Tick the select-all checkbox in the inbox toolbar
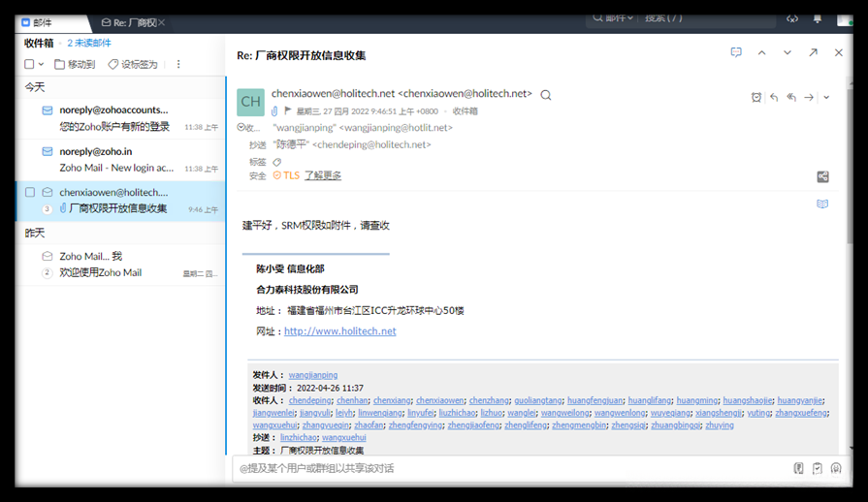Screen dimensions: 868x502 click(29, 64)
